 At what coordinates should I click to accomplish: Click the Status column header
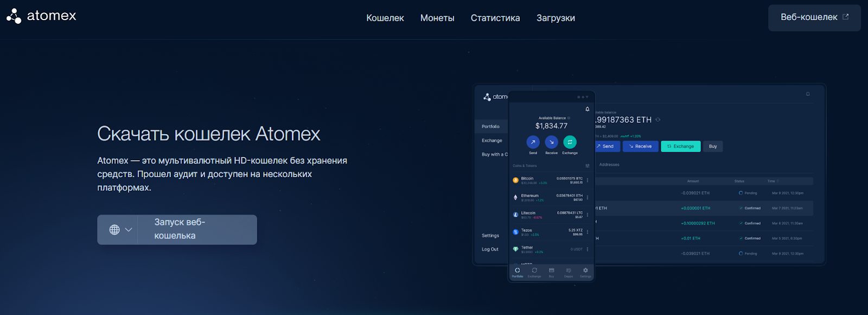point(739,181)
